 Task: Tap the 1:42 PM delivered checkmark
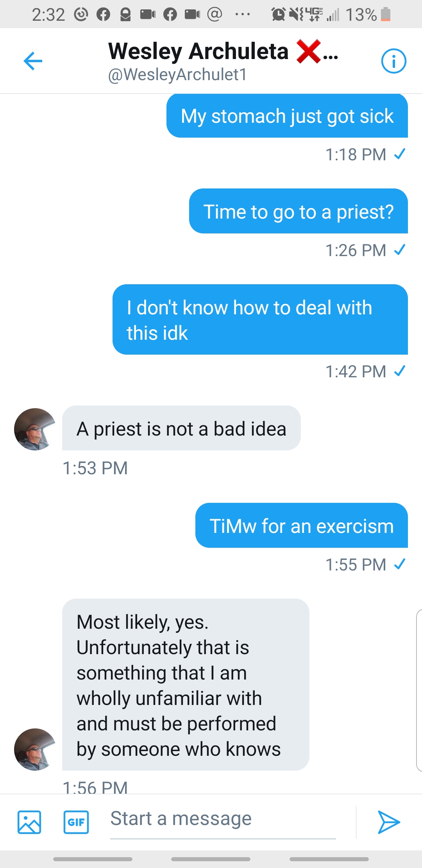coord(400,371)
